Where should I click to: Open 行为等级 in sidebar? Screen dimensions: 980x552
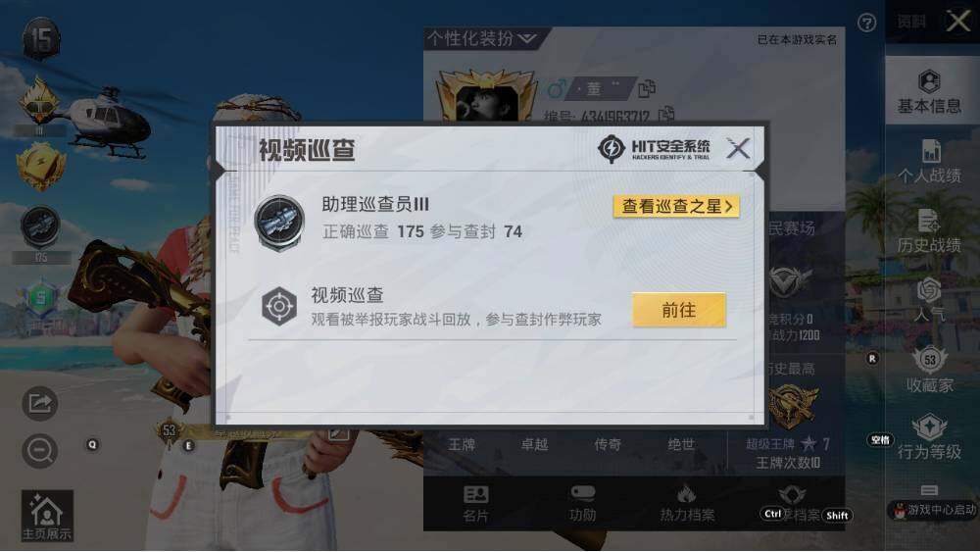pyautogui.click(x=929, y=437)
